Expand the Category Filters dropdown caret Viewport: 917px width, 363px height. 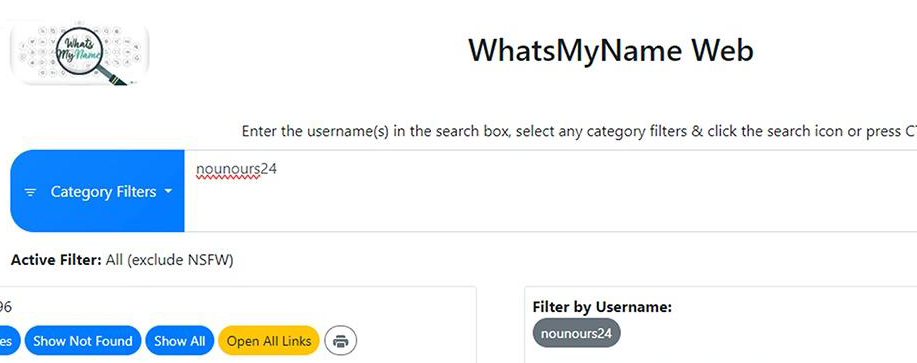pyautogui.click(x=168, y=192)
